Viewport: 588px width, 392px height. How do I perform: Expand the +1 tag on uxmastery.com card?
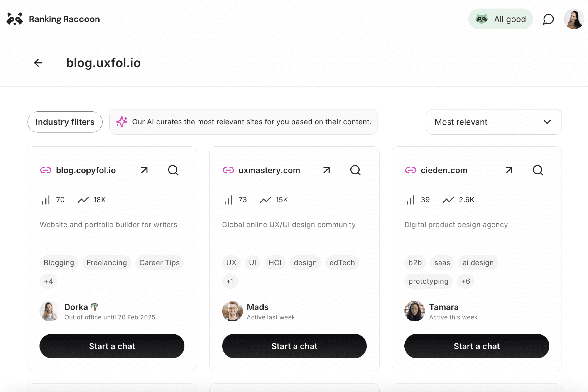tap(230, 281)
